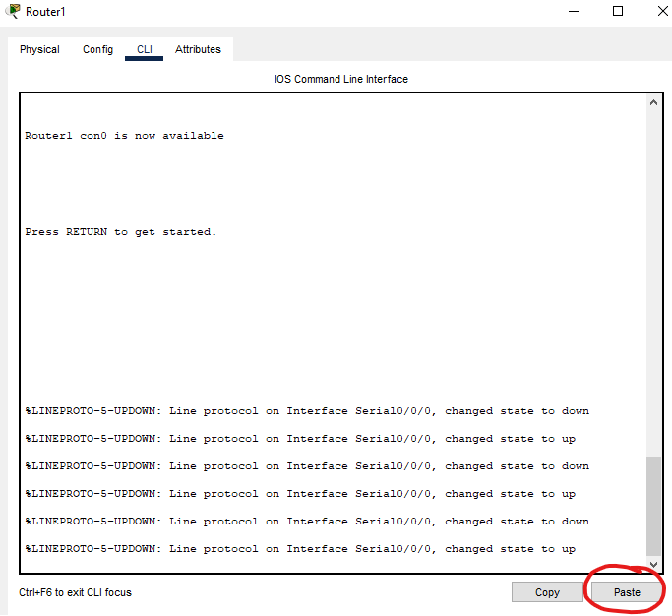Click the terminal scrollbar down arrow
672x616 pixels.
click(654, 565)
